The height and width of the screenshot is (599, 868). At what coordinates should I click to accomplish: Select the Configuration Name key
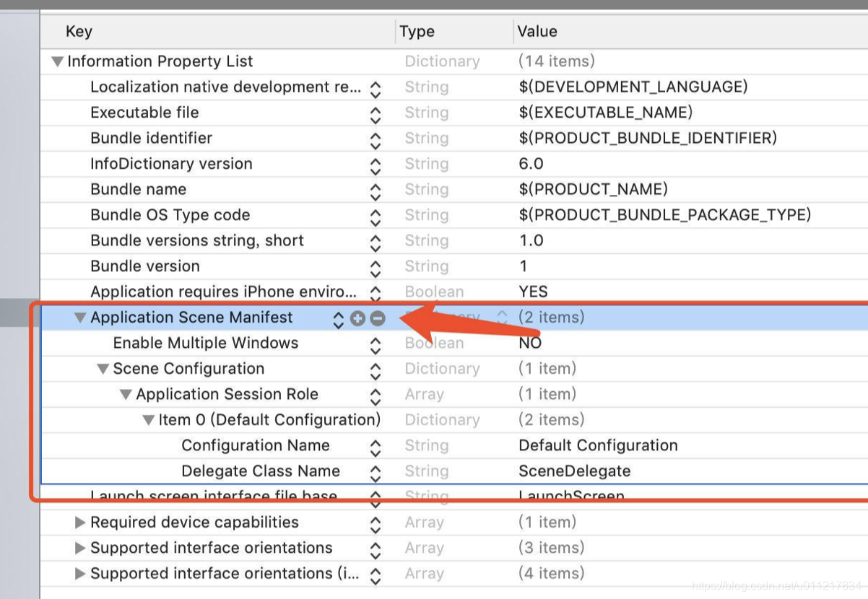click(256, 445)
